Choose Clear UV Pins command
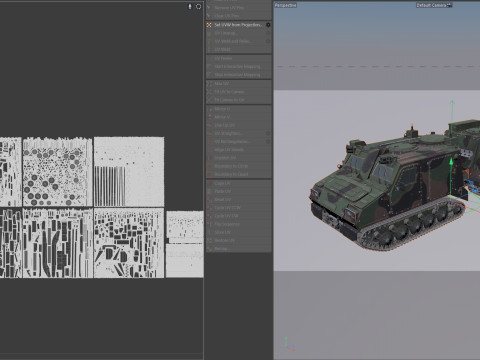 [239, 16]
